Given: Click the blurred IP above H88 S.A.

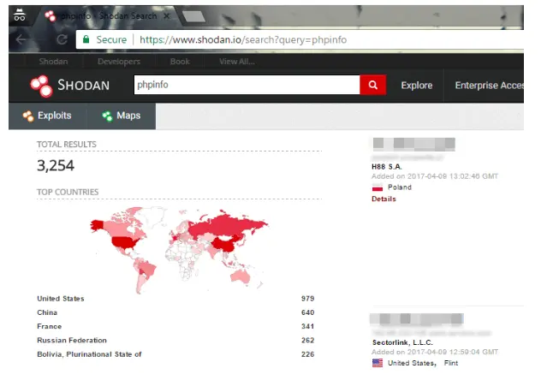Looking at the screenshot, I should point(414,144).
